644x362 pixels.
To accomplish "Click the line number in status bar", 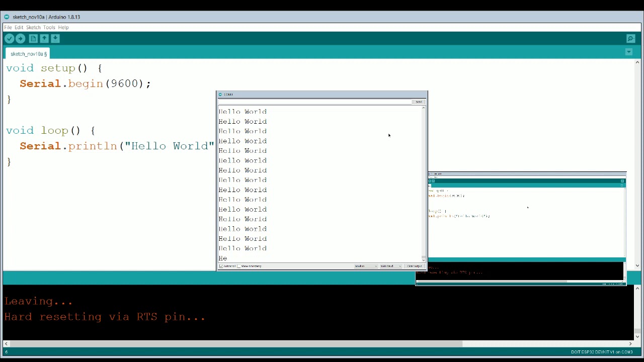I will [6, 352].
